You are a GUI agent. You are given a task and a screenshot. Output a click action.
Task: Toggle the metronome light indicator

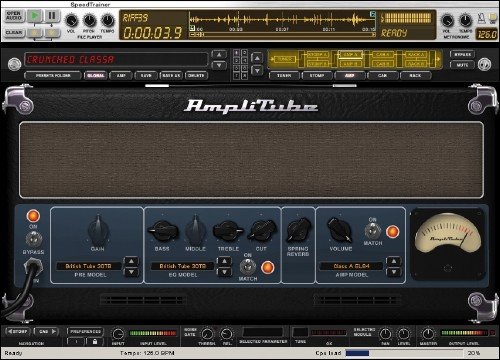pyautogui.click(x=492, y=18)
